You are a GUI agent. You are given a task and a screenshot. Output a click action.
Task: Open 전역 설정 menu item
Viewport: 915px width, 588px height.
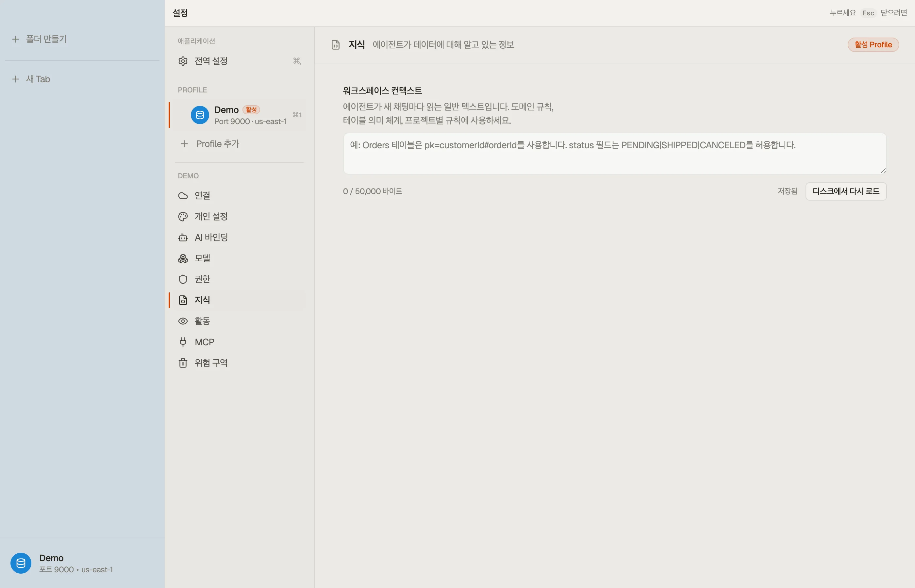pyautogui.click(x=239, y=61)
